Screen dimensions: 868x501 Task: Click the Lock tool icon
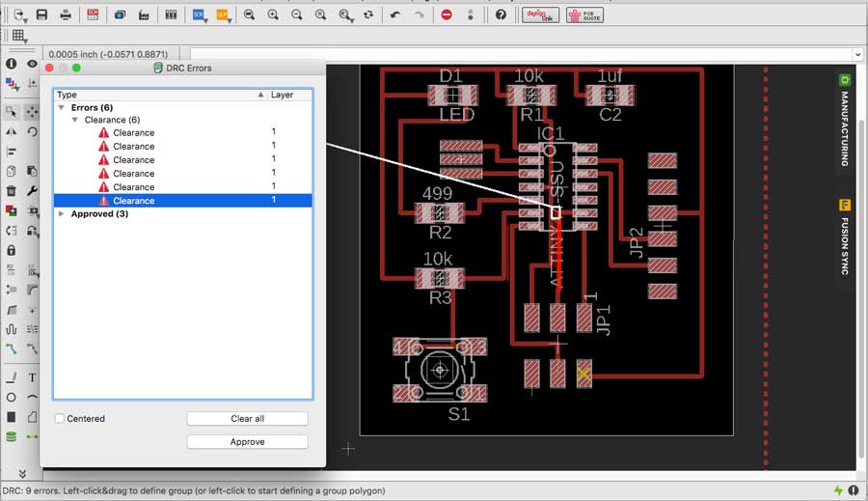point(11,250)
